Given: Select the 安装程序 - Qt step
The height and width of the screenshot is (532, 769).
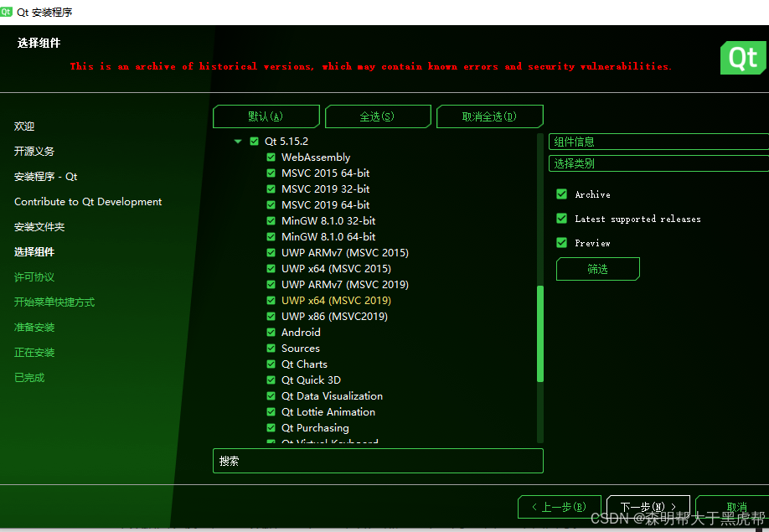Looking at the screenshot, I should click(45, 177).
